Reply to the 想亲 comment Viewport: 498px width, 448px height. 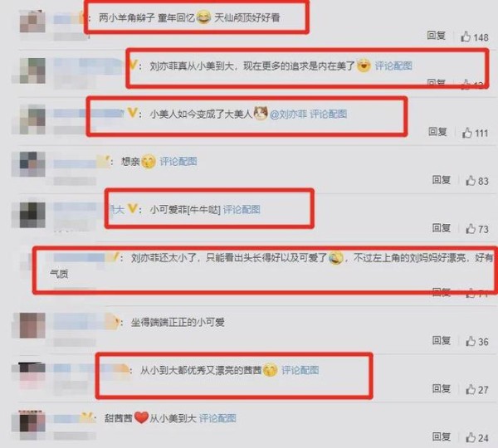(442, 180)
